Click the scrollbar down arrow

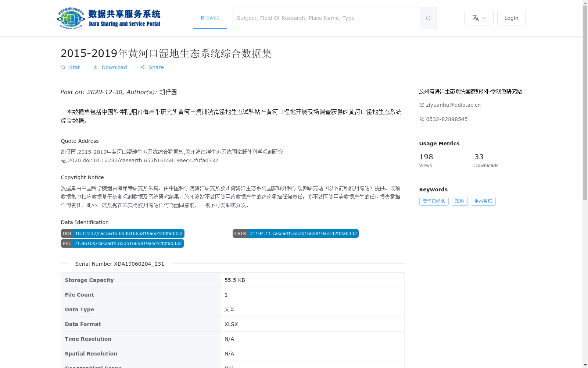click(585, 365)
